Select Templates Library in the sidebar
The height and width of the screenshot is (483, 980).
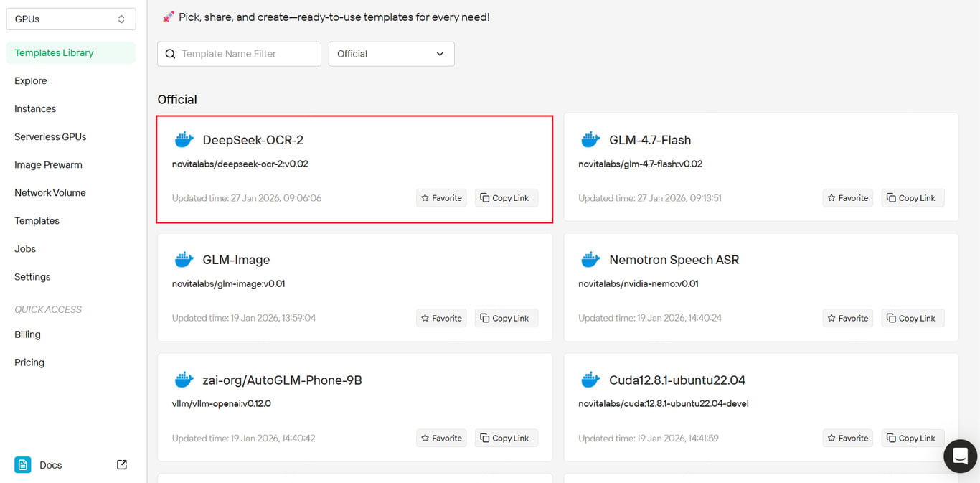70,52
